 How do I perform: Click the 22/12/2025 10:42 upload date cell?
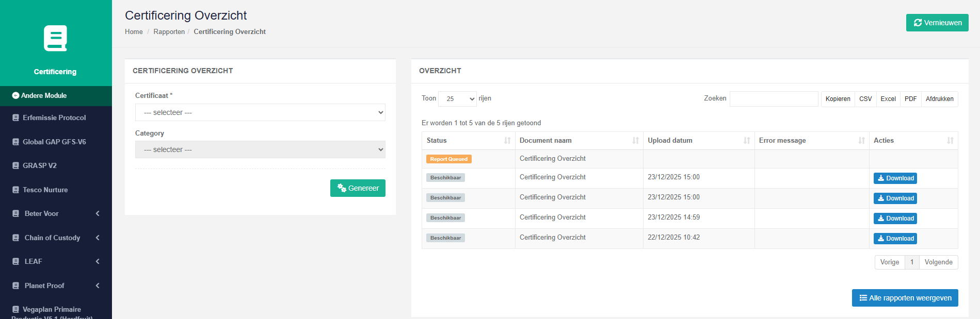tap(699, 239)
